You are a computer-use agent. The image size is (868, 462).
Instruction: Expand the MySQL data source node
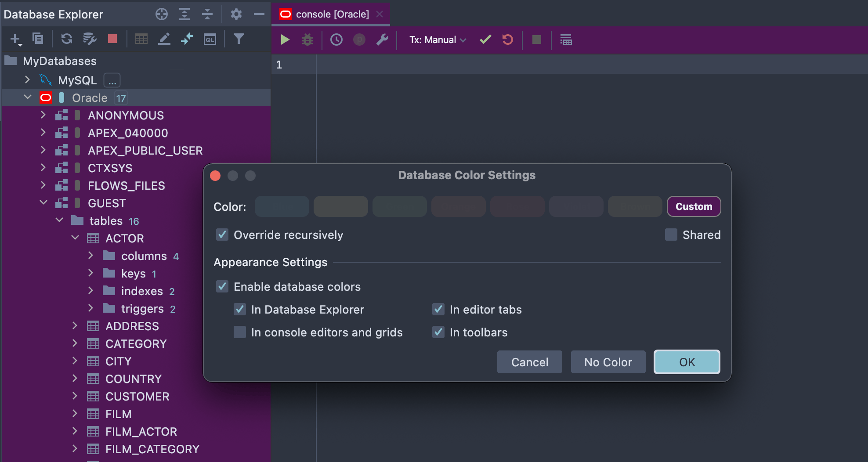tap(27, 80)
